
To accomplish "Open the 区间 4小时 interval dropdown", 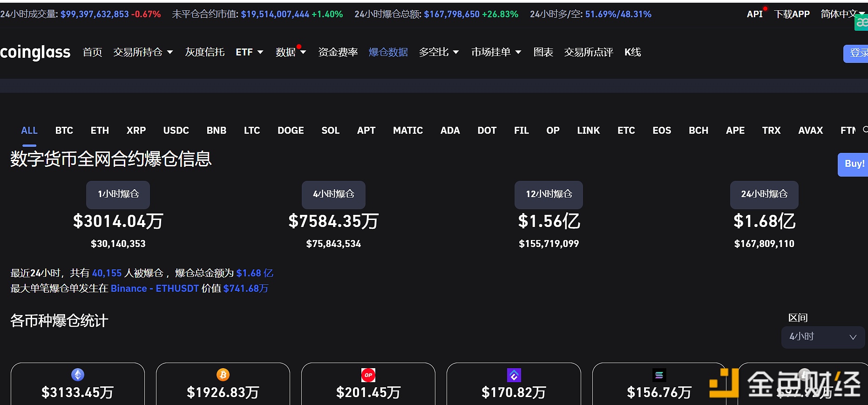I will click(x=822, y=337).
